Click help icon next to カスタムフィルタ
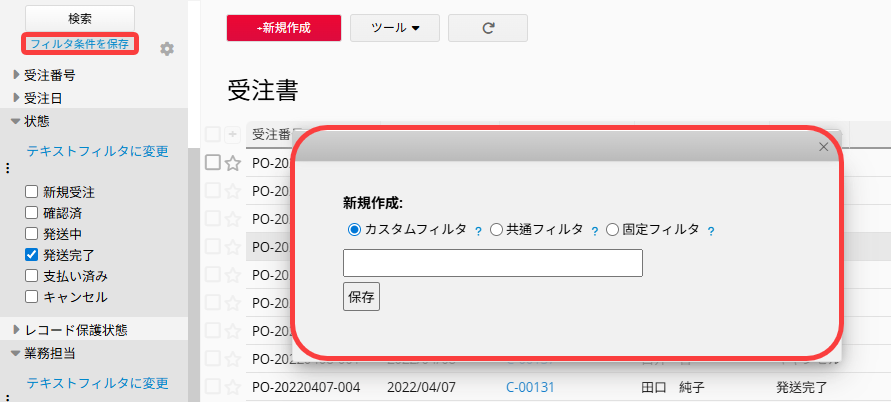 [478, 231]
